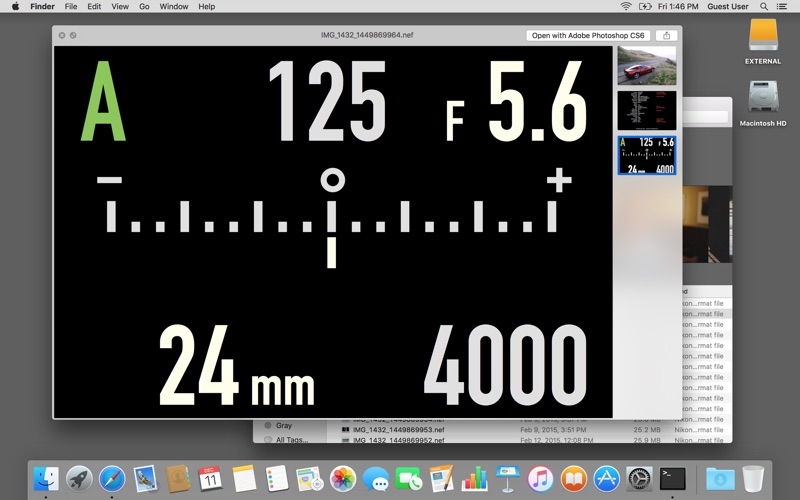Click the Wi-Fi status icon
The image size is (800, 500).
pyautogui.click(x=626, y=6)
